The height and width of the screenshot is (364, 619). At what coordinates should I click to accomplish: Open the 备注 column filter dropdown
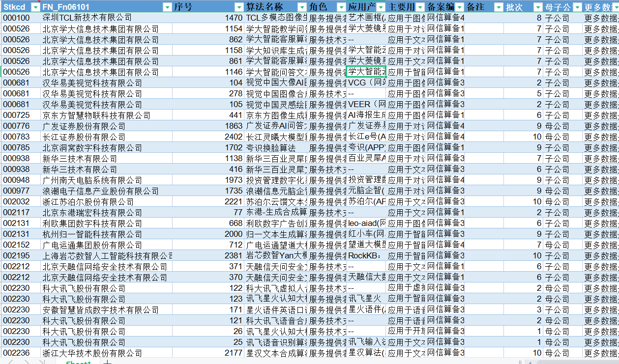coord(499,7)
